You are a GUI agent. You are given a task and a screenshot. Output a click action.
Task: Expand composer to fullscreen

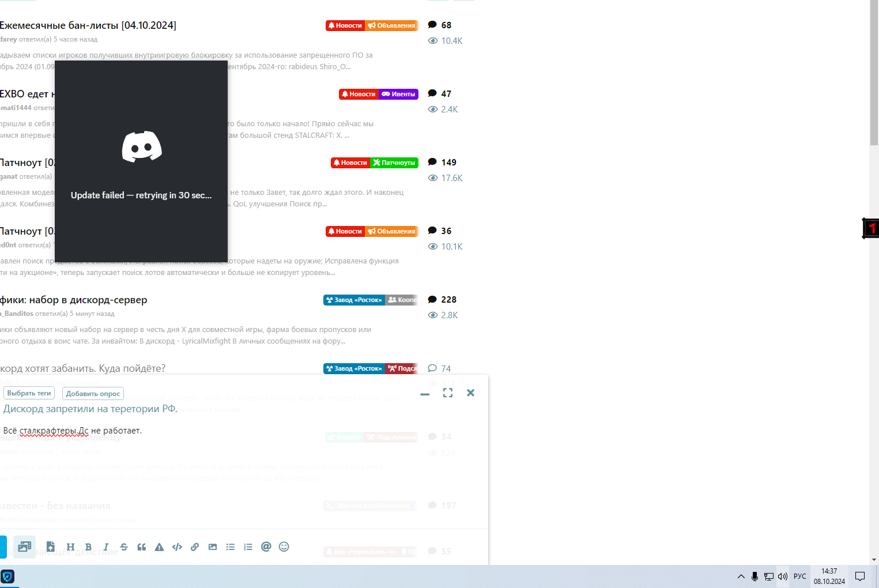point(448,393)
